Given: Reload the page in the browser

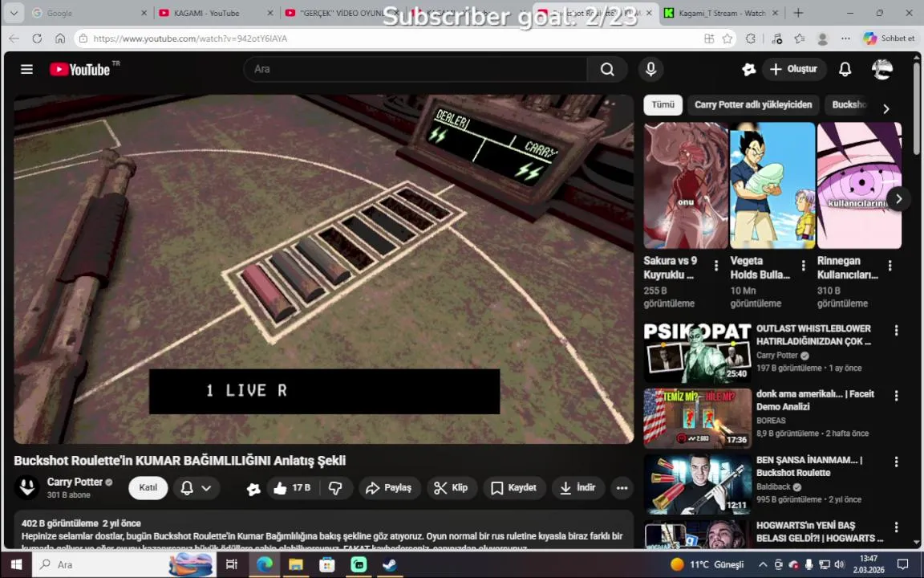Looking at the screenshot, I should pos(37,39).
